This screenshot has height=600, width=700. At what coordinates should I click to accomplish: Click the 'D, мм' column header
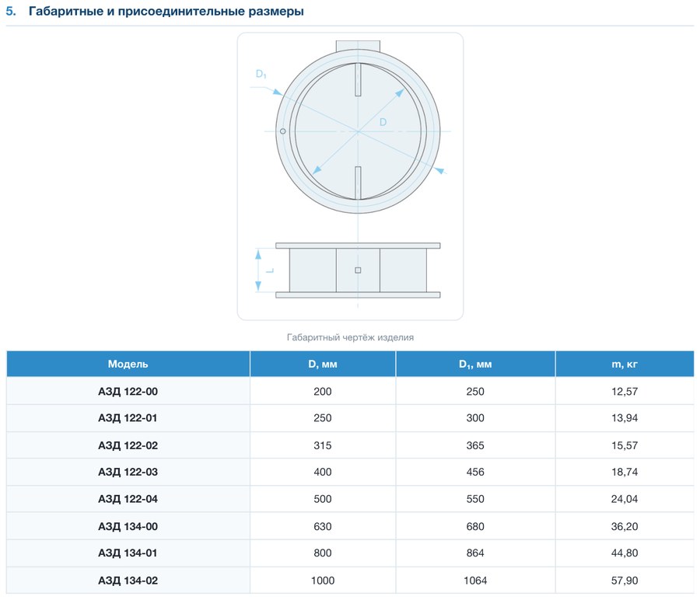tap(322, 364)
